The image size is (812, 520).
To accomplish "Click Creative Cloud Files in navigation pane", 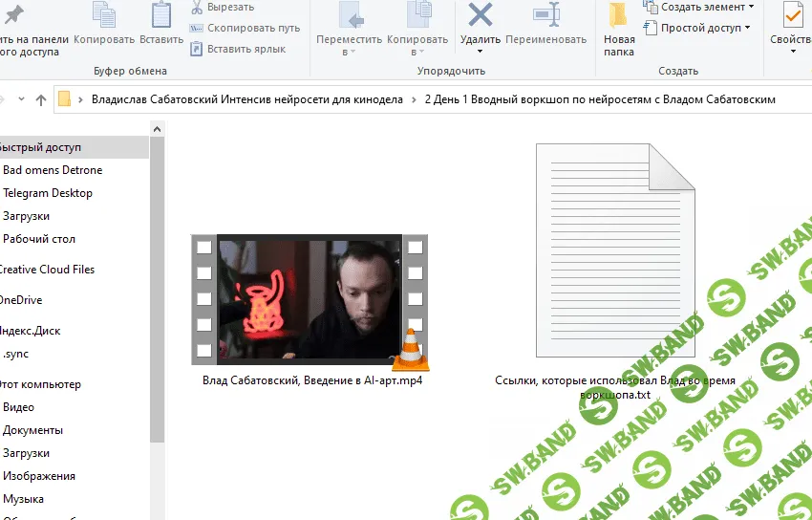I will pyautogui.click(x=47, y=270).
